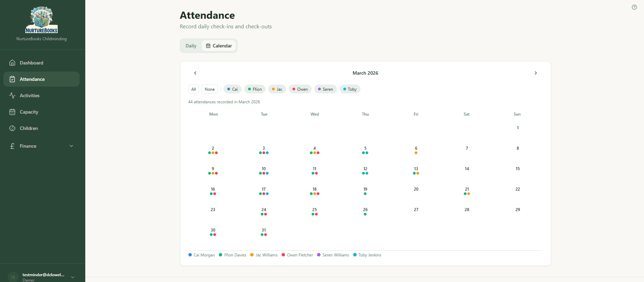
Task: Open the help icon in top corner
Action: coord(634,7)
